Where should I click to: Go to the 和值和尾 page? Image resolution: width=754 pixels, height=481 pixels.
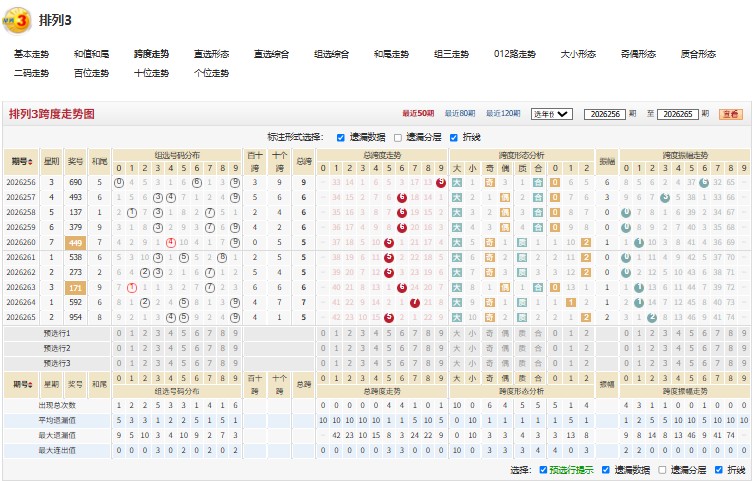click(x=91, y=54)
